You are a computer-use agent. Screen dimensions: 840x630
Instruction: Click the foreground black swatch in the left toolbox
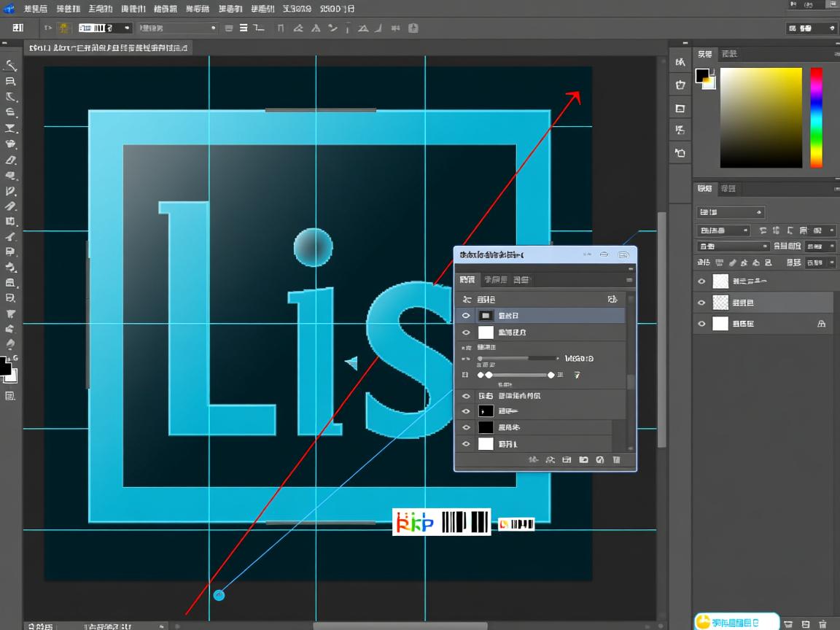(x=5, y=368)
